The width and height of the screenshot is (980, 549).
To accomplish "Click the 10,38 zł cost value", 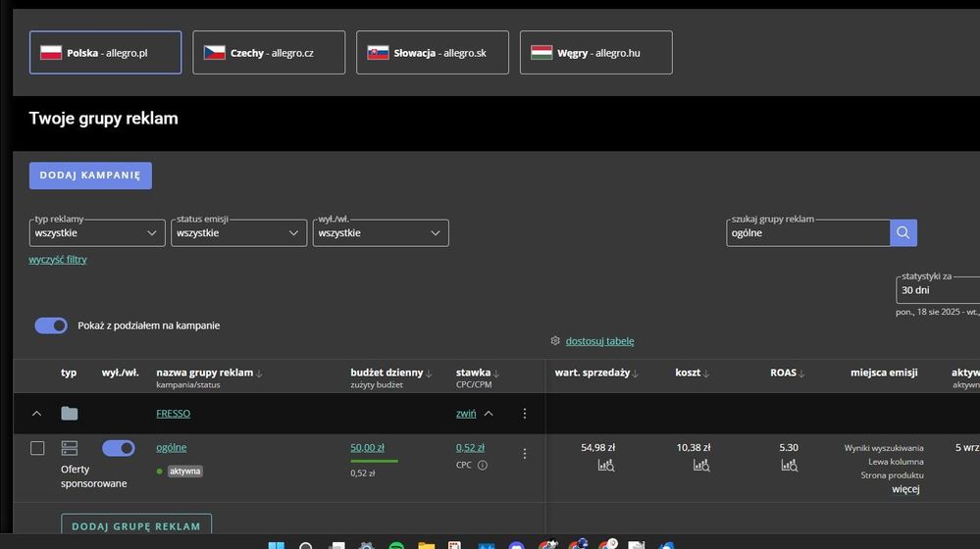I will pyautogui.click(x=694, y=447).
